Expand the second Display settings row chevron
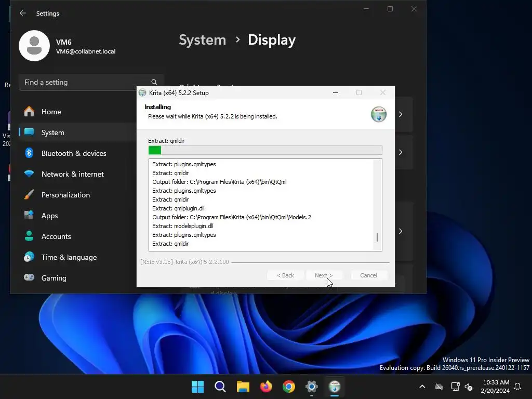The width and height of the screenshot is (532, 399). [401, 152]
